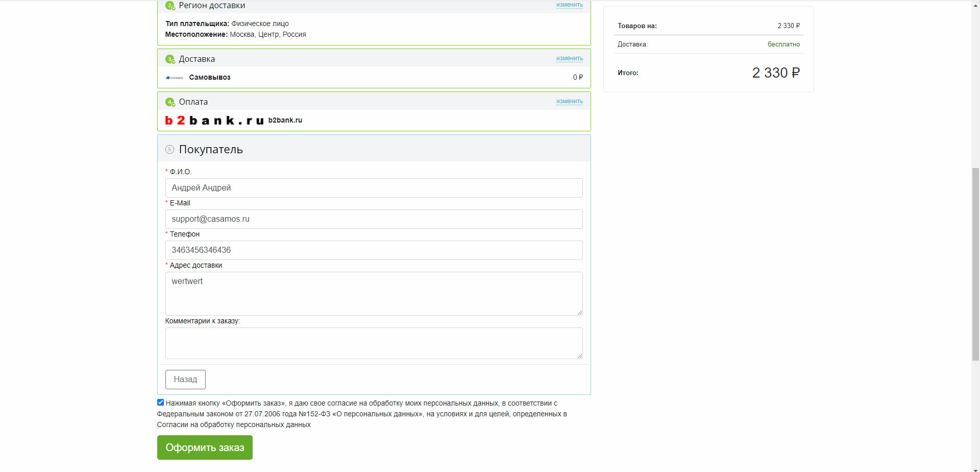The width and height of the screenshot is (980, 472).
Task: Click 'изменить' link in Оплата section
Action: (569, 102)
